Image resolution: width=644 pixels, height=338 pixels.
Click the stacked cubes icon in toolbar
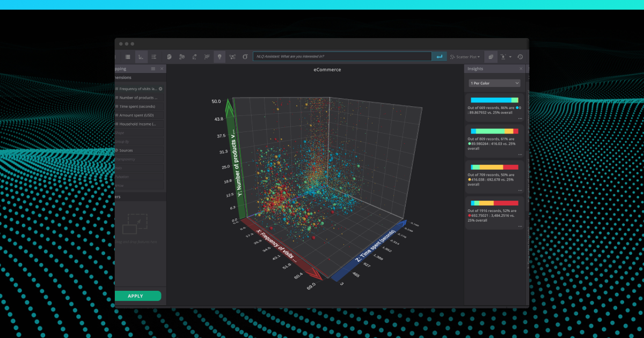point(491,56)
